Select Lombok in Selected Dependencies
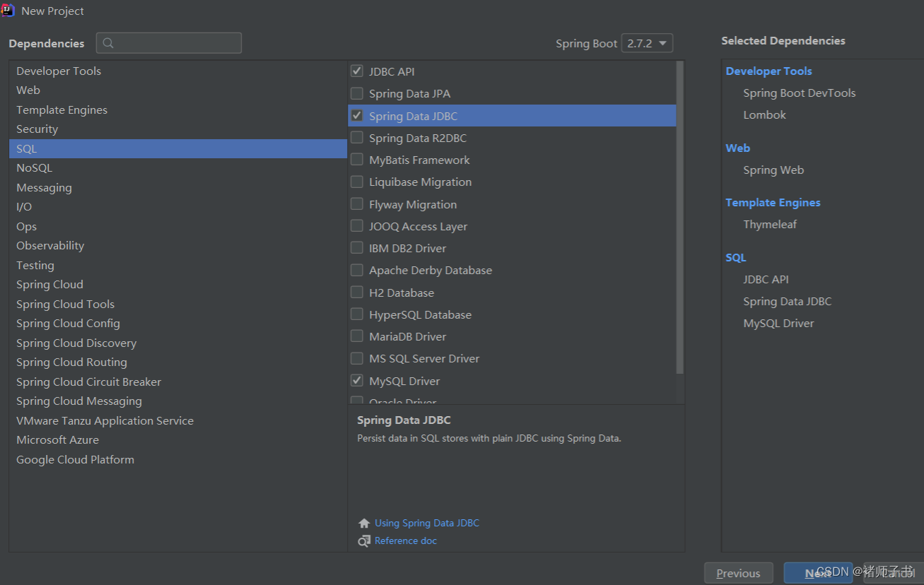This screenshot has height=585, width=924. click(x=764, y=114)
